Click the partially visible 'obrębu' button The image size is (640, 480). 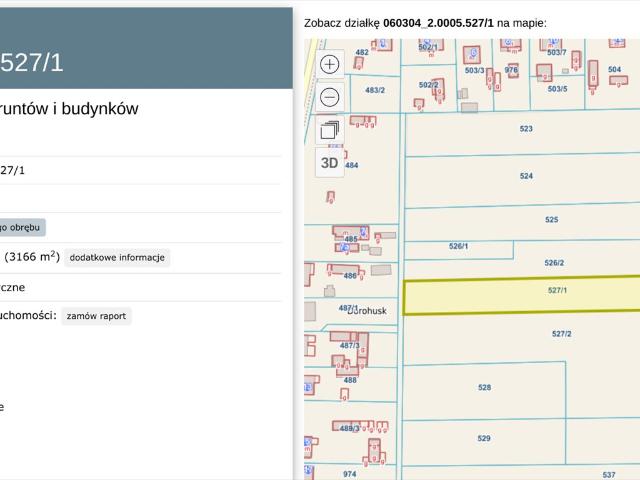click(22, 227)
